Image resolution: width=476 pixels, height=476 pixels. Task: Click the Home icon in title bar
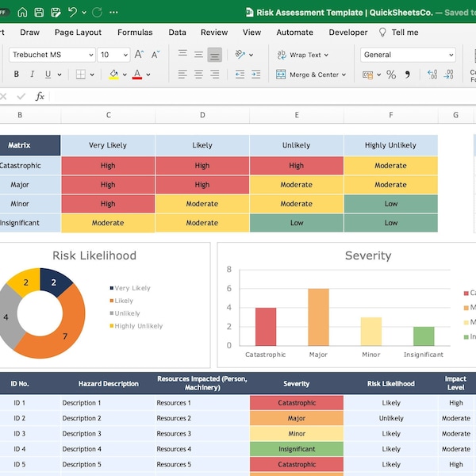22,12
